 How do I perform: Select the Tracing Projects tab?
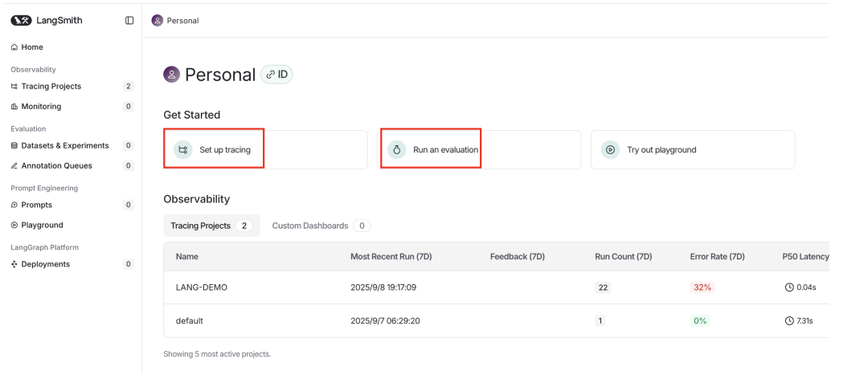tap(211, 226)
